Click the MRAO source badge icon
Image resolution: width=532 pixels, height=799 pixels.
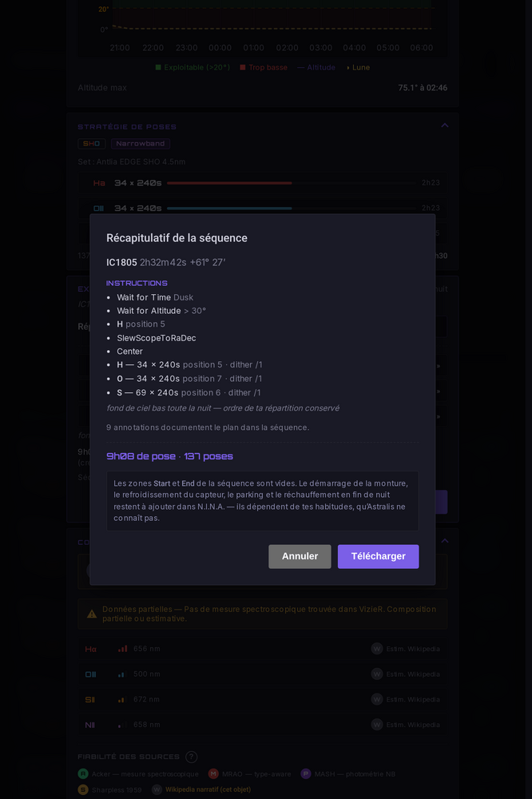pos(213,774)
